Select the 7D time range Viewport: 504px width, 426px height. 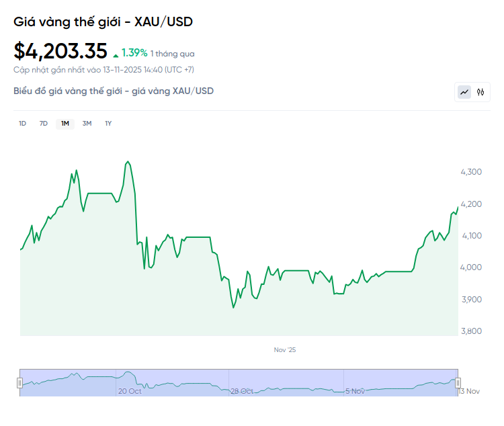(x=44, y=124)
